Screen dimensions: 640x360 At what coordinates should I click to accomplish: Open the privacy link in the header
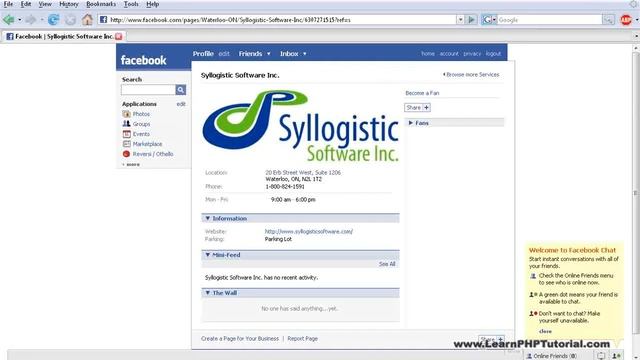[x=472, y=53]
